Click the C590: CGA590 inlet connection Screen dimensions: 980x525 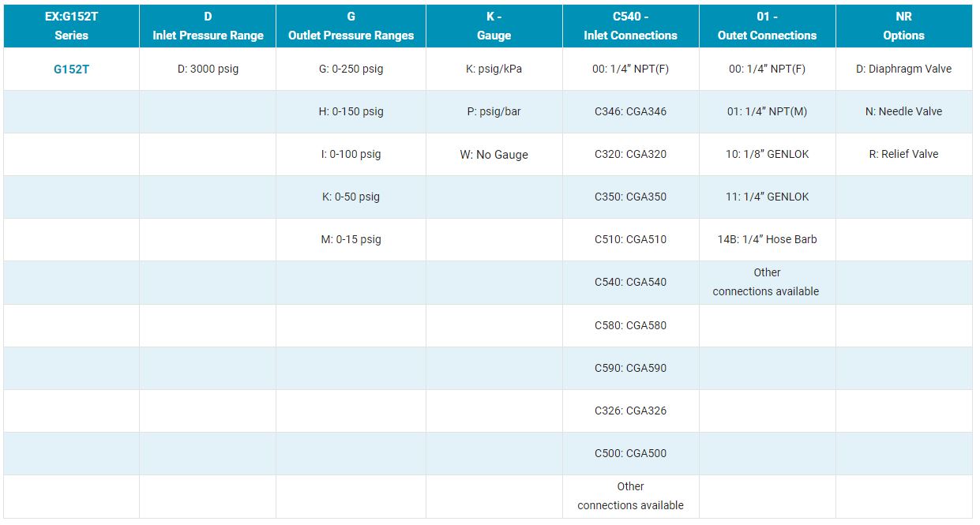coord(630,368)
